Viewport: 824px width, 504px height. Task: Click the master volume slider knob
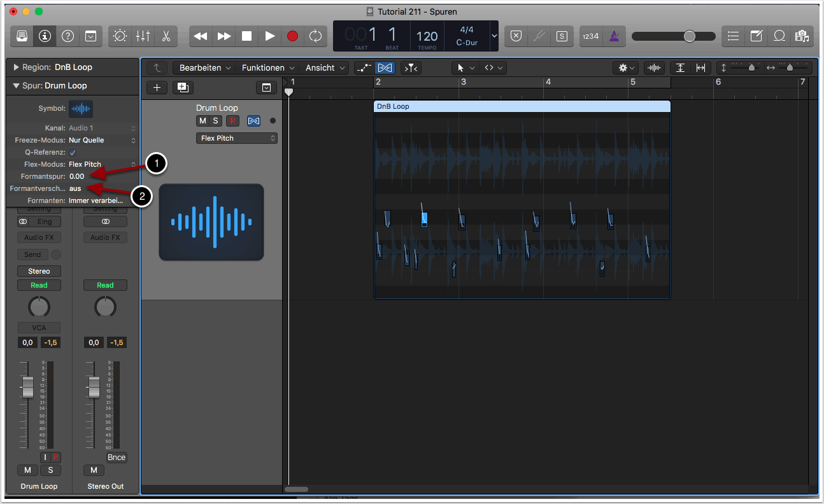[x=689, y=36]
